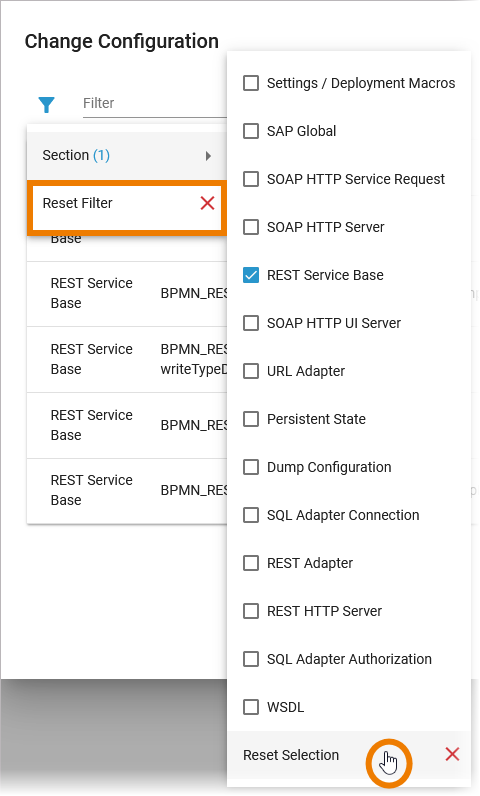Image resolution: width=480 pixels, height=796 pixels.
Task: Check the WSDL checkbox
Action: pos(251,707)
